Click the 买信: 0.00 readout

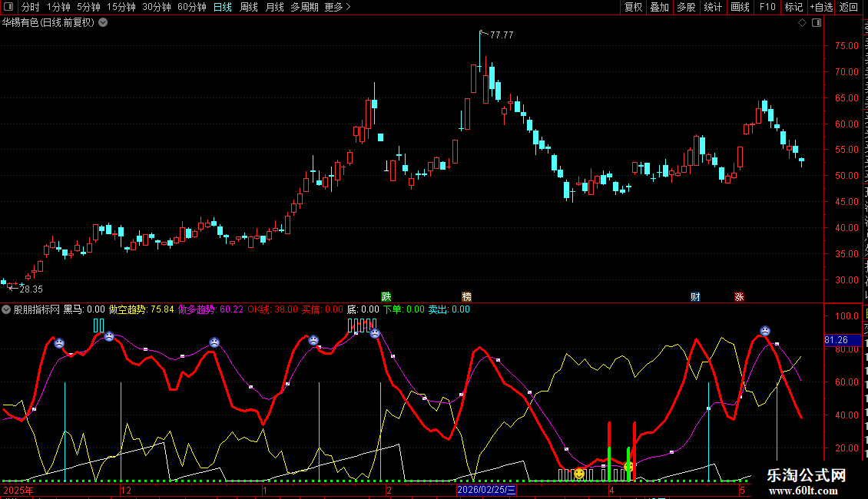point(322,309)
